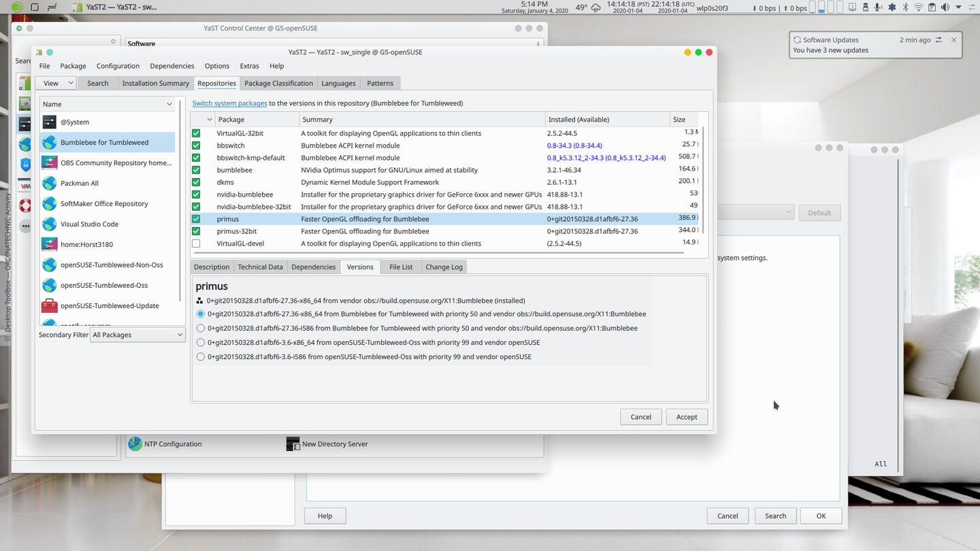Screen dimensions: 980x551
Task: Open Bluetooth from the system tray
Action: 904,7
